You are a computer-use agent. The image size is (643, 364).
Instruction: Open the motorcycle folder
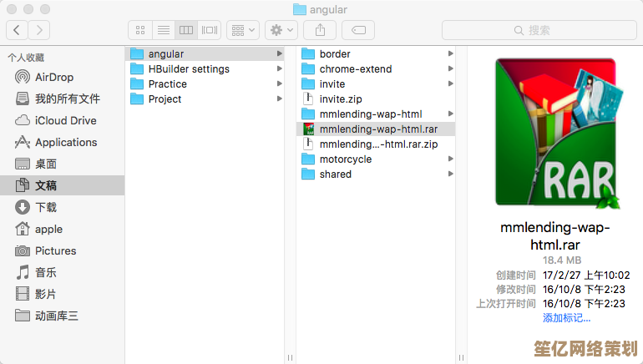point(345,159)
